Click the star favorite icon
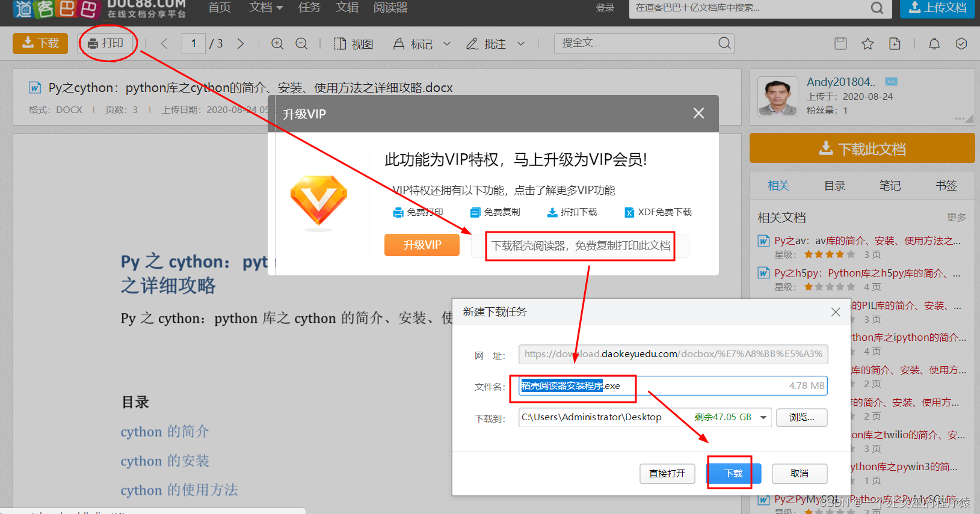This screenshot has height=514, width=980. pyautogui.click(x=868, y=43)
